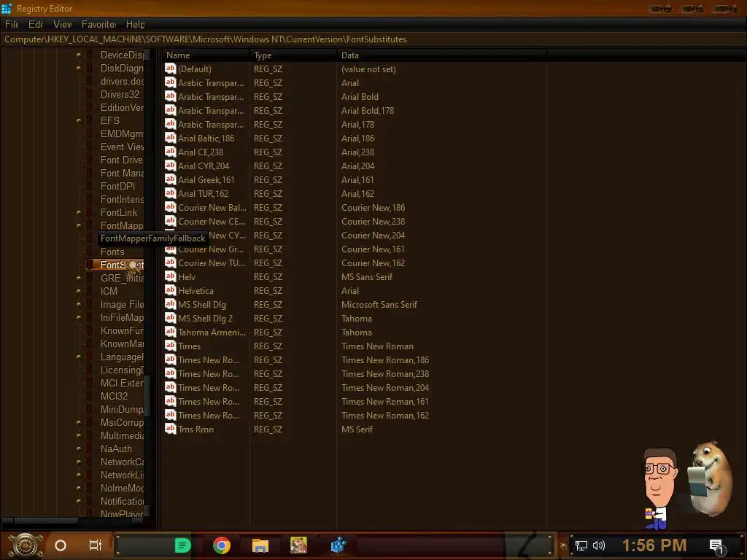Click the registry path address bar
Image resolution: width=747 pixels, height=560 pixels.
tap(373, 39)
